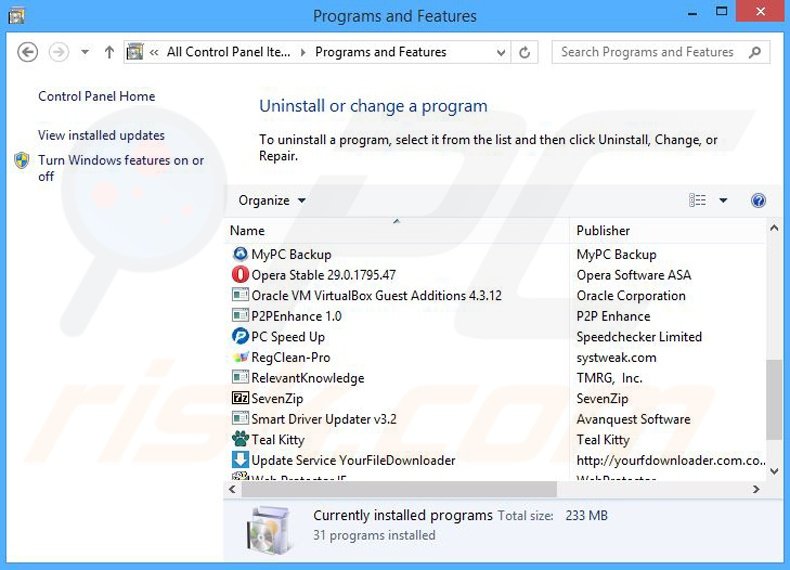Click publisher Oracle Corporation
Screen dimensions: 790x570
pos(631,295)
